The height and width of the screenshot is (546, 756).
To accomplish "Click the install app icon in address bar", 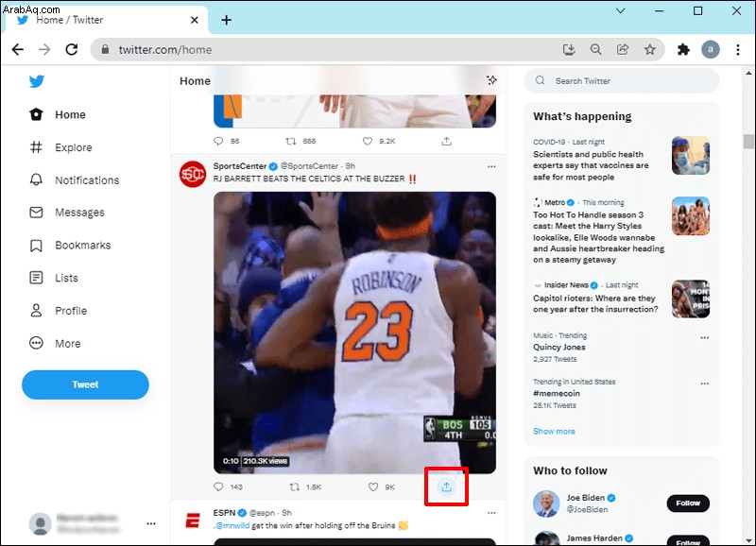I will pos(569,49).
